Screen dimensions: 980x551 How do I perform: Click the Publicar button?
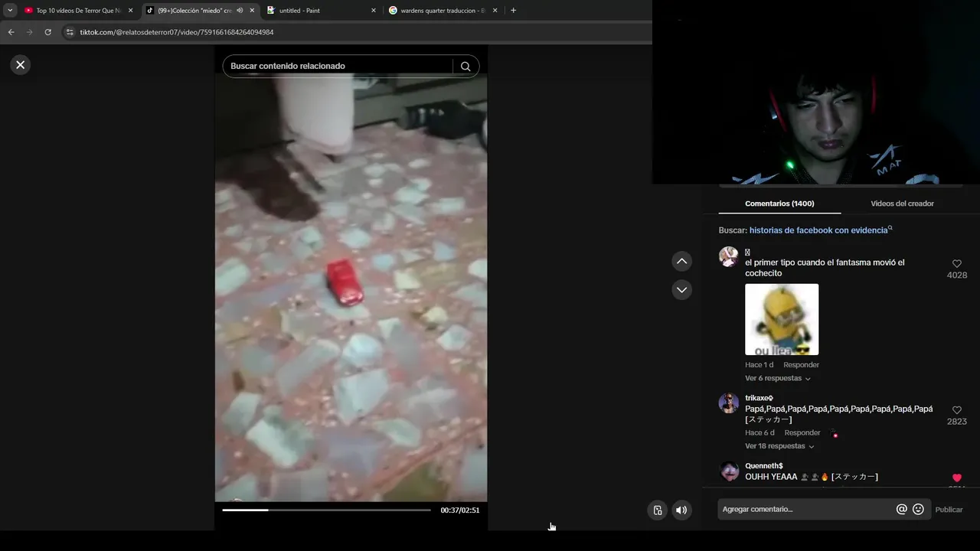949,510
